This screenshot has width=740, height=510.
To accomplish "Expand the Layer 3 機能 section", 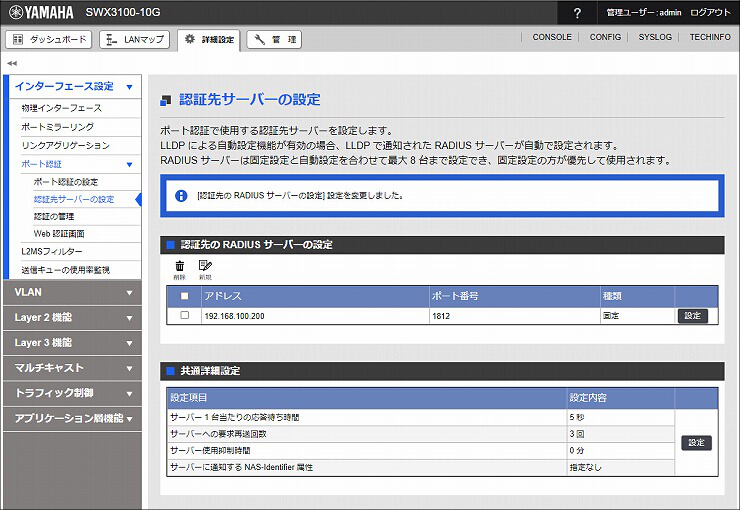I will [72, 343].
